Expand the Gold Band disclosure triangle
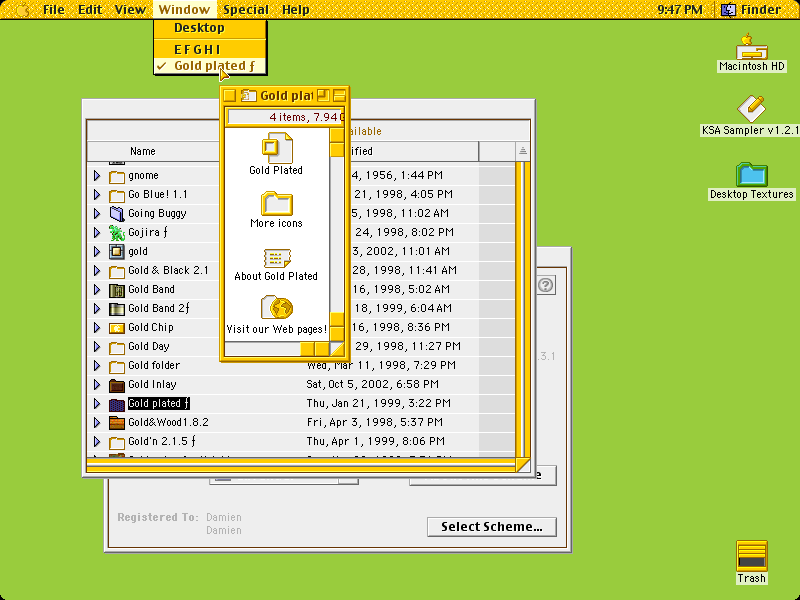 (x=97, y=289)
